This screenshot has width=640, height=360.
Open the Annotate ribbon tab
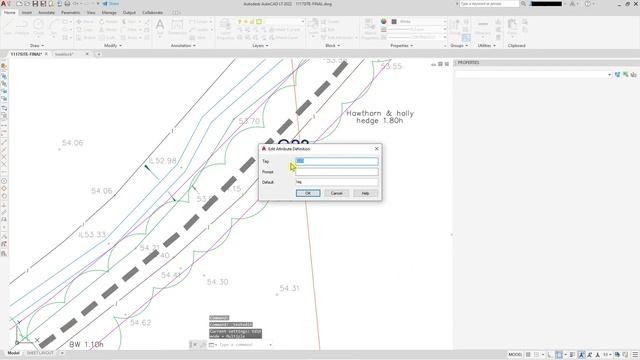(46, 13)
